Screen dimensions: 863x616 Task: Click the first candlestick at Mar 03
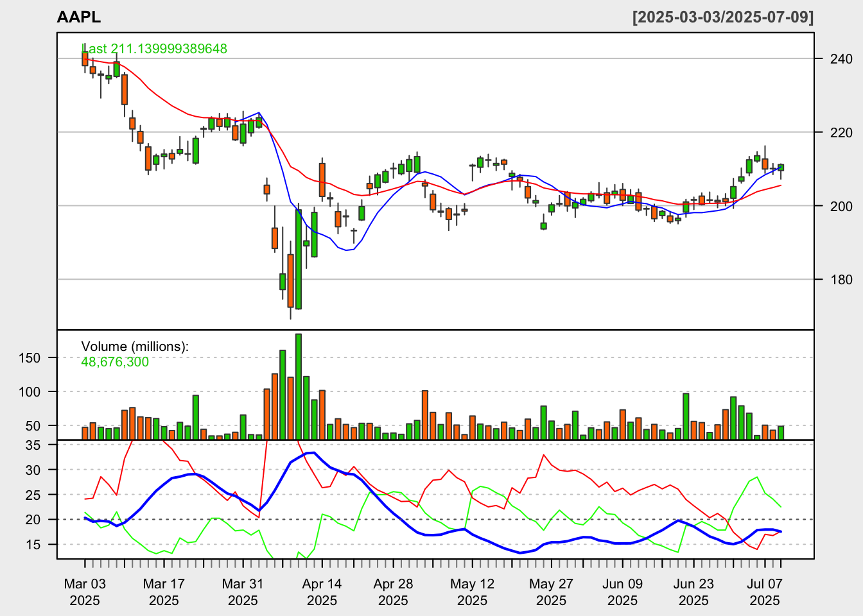pos(85,58)
